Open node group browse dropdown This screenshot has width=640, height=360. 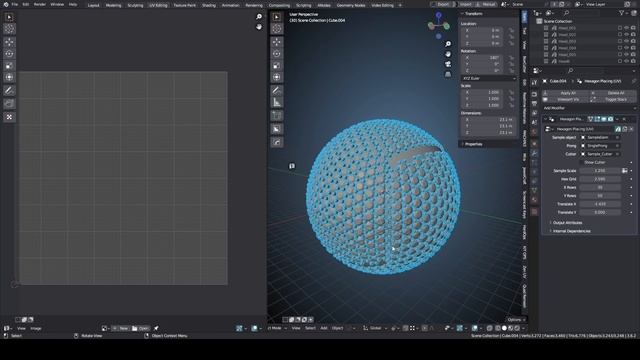pyautogui.click(x=549, y=129)
